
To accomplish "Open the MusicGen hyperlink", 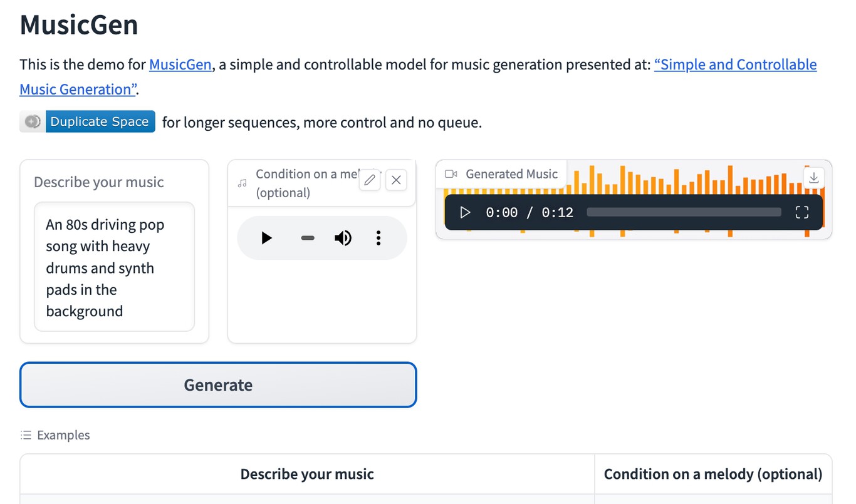I will (180, 64).
